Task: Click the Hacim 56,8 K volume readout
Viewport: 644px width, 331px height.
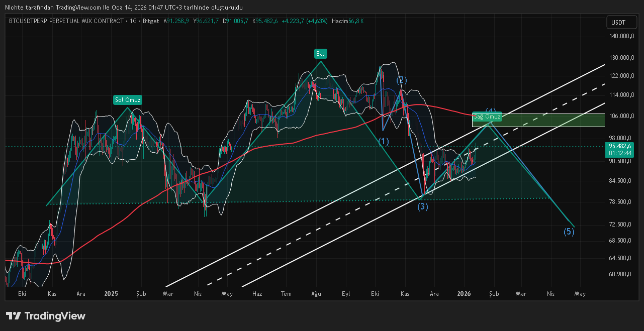Action: click(347, 21)
